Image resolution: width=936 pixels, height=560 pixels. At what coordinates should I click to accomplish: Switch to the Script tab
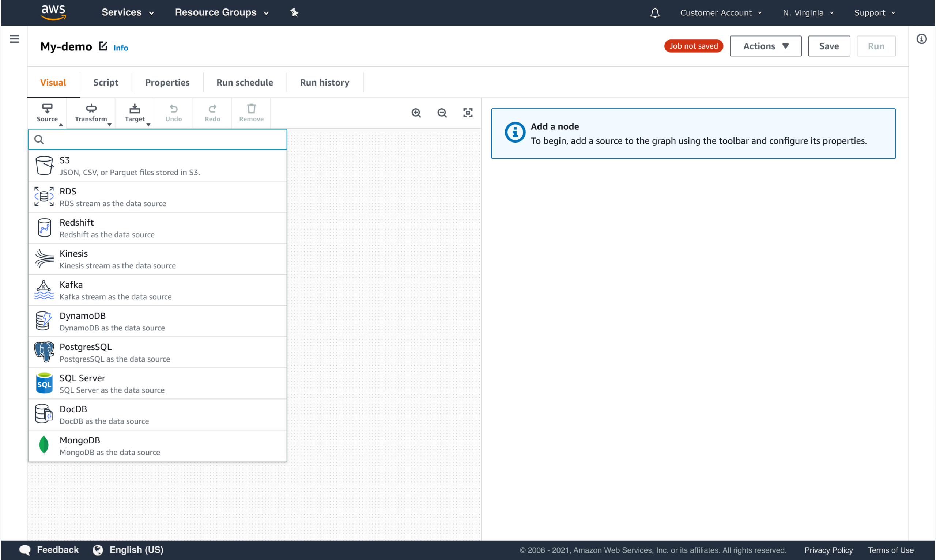coord(106,82)
